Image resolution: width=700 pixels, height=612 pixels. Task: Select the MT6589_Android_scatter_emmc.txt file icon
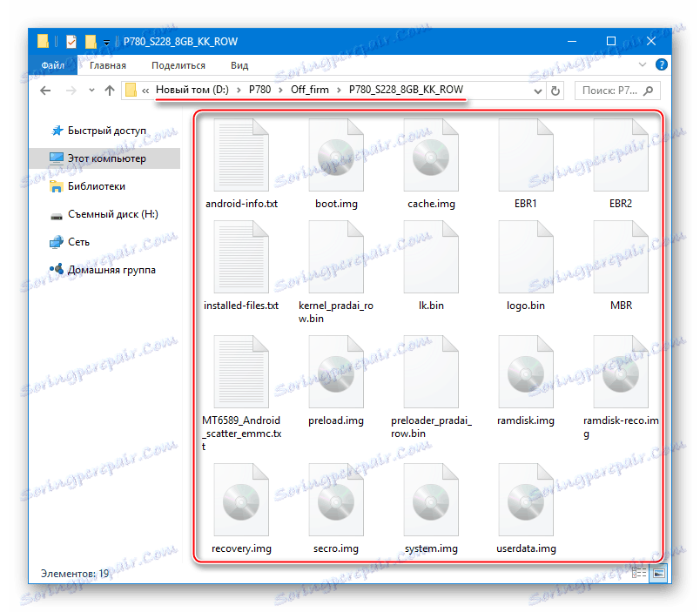click(x=241, y=372)
